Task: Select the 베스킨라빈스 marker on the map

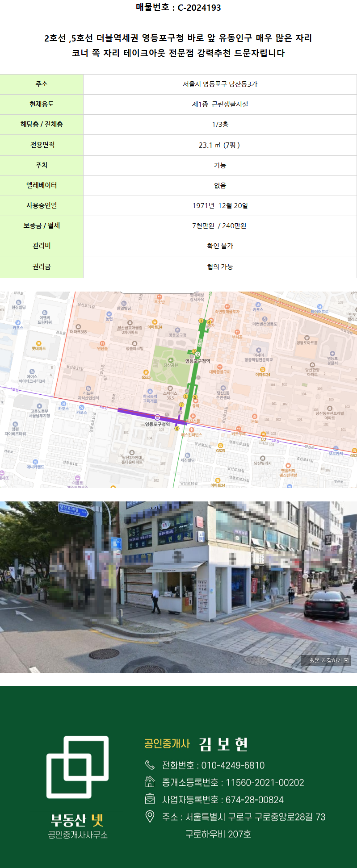Action: (192, 430)
